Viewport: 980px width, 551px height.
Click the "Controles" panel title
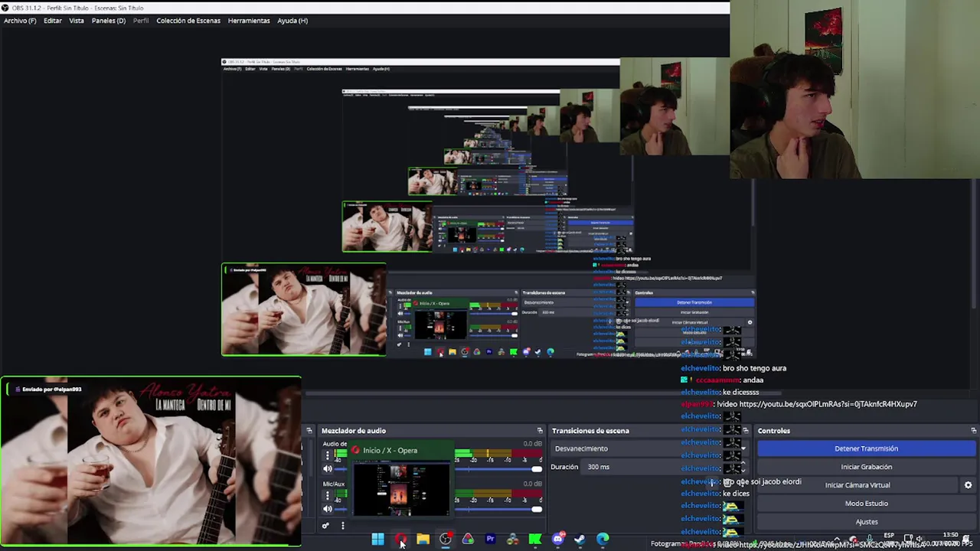774,431
